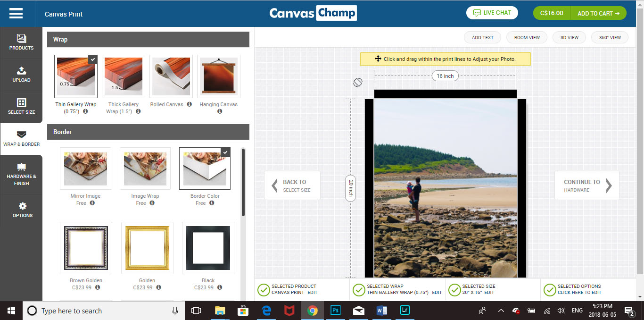Click the border panel scrollbar
Screen dimensions: 644x320
[243, 182]
